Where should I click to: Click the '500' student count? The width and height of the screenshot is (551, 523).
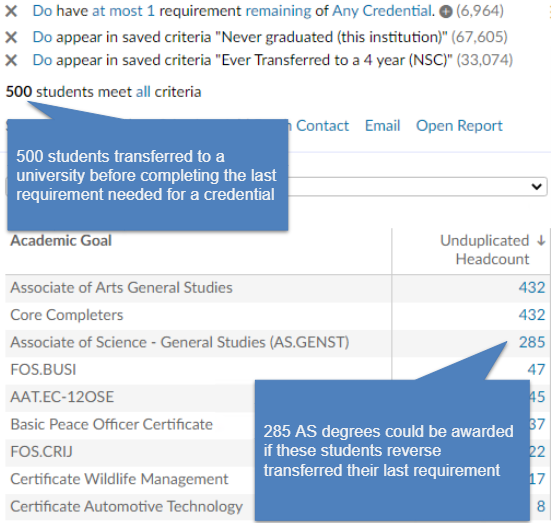[19, 92]
